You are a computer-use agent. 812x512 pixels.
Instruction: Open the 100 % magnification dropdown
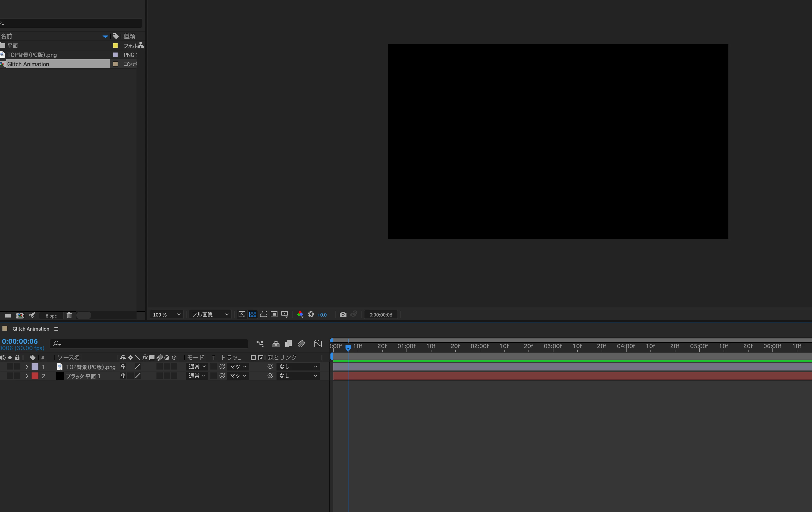(x=167, y=315)
